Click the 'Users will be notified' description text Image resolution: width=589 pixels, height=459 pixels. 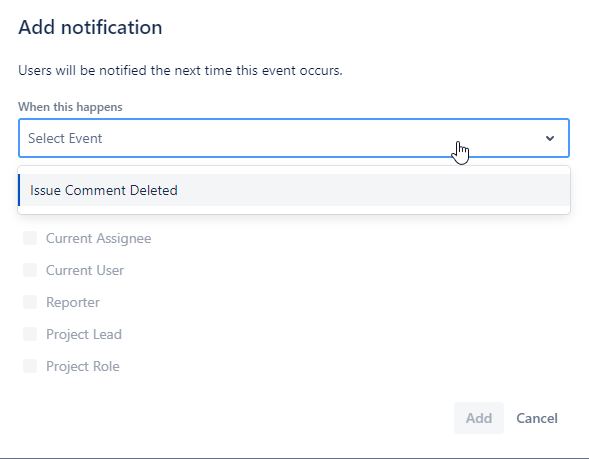click(180, 70)
